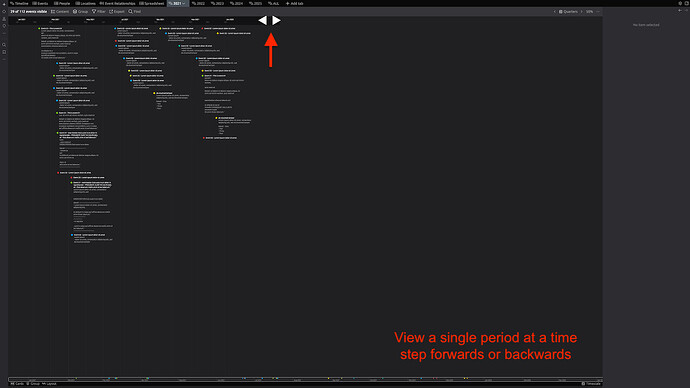
Task: Open the Timeline tab
Action: click(19, 3)
